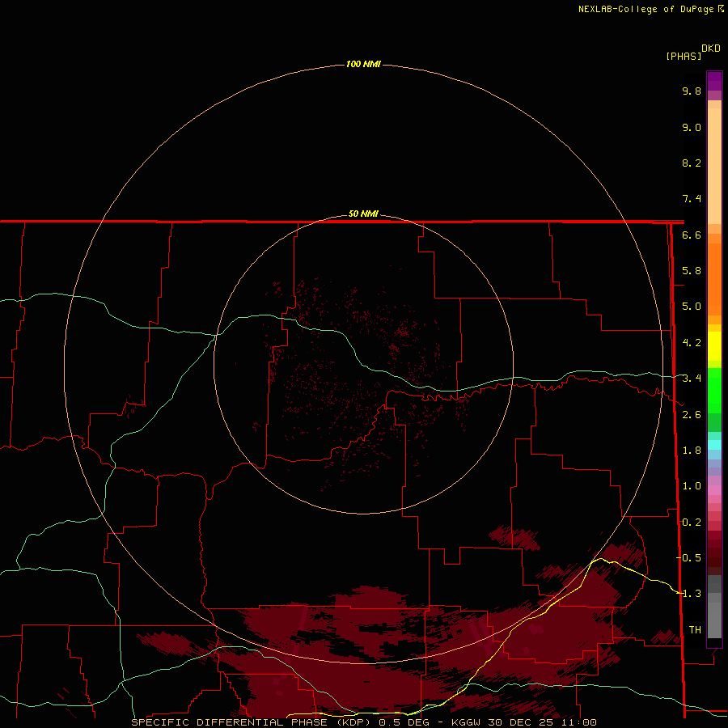Viewport: 728px width, 728px height.
Task: Click the pink segment of the color bar
Action: (x=714, y=490)
